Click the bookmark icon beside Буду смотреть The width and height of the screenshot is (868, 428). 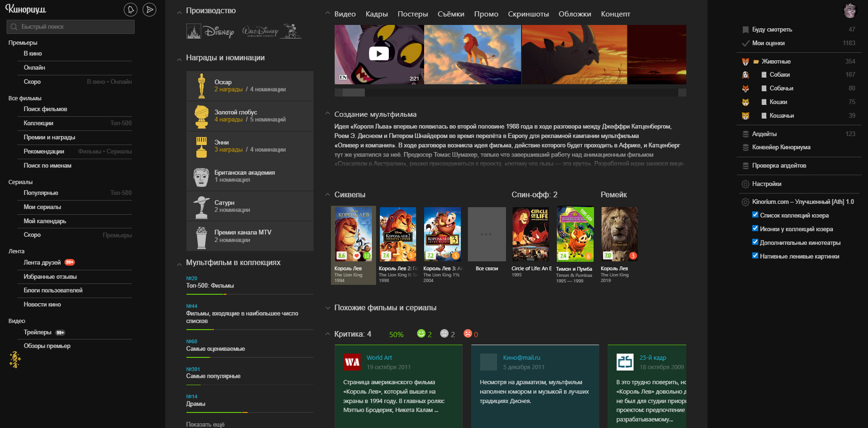[x=746, y=30]
